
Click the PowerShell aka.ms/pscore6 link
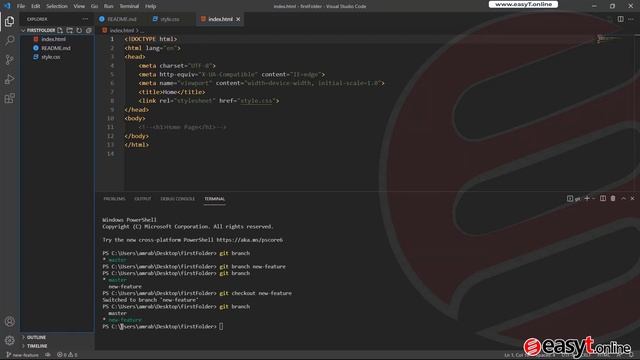[249, 240]
